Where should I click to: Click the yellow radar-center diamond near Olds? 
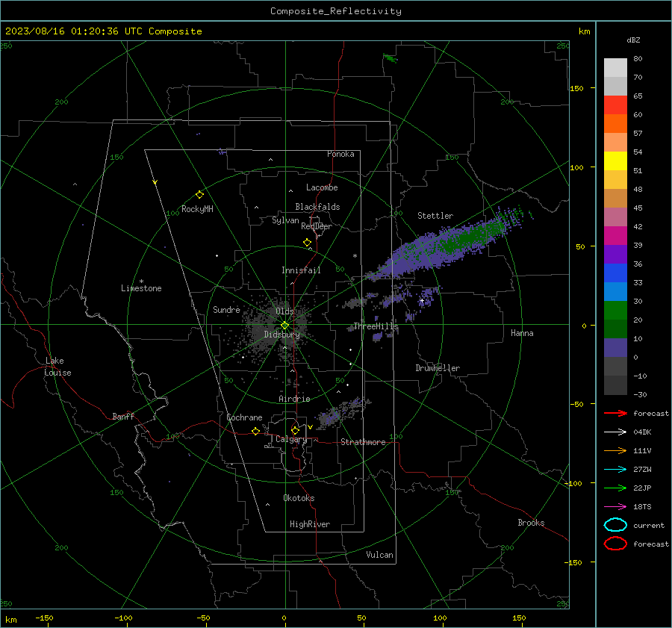pos(284,326)
